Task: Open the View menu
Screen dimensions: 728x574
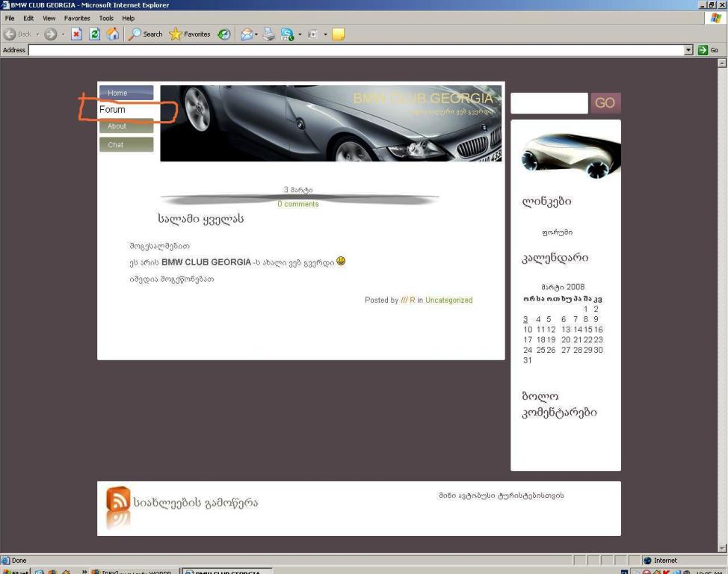Action: coord(49,18)
